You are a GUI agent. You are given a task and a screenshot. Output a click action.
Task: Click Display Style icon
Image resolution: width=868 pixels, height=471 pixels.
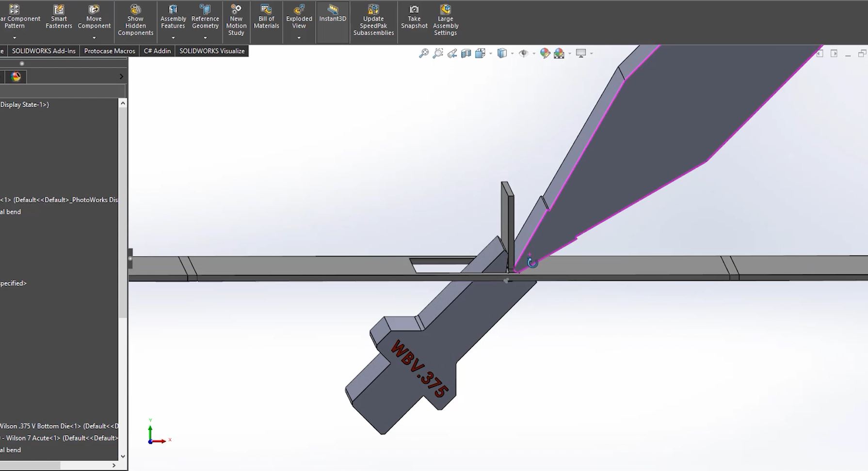(x=502, y=53)
